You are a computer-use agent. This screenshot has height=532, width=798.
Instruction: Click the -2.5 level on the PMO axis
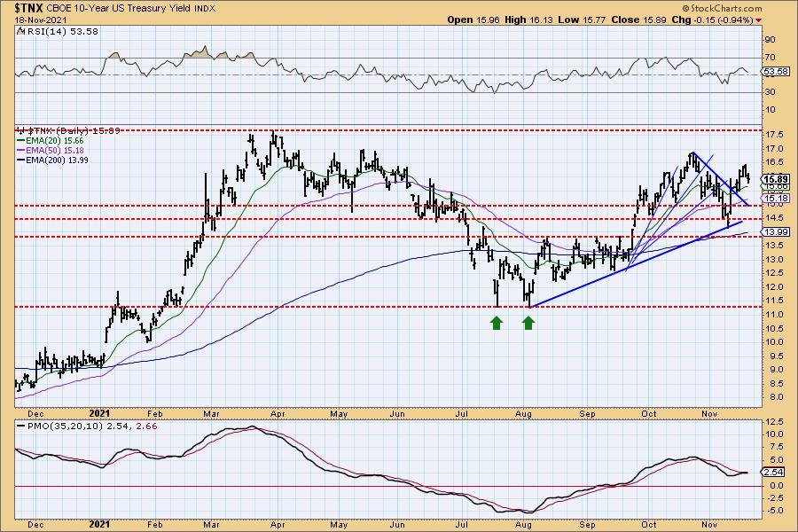point(773,498)
